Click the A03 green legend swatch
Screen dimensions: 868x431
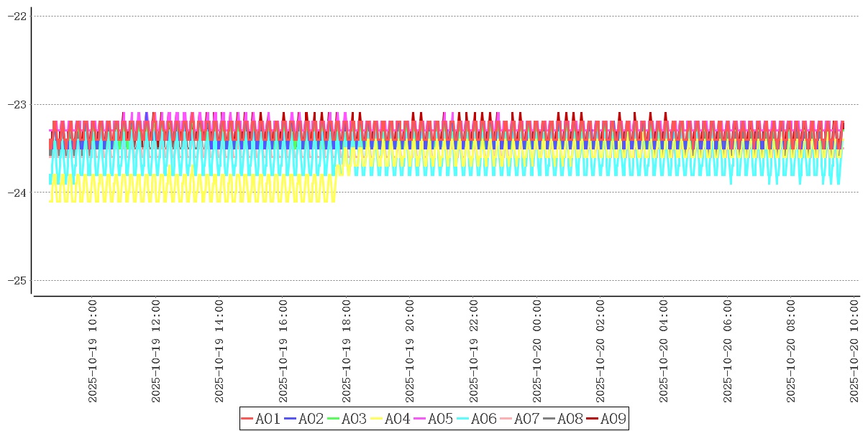(x=347, y=419)
